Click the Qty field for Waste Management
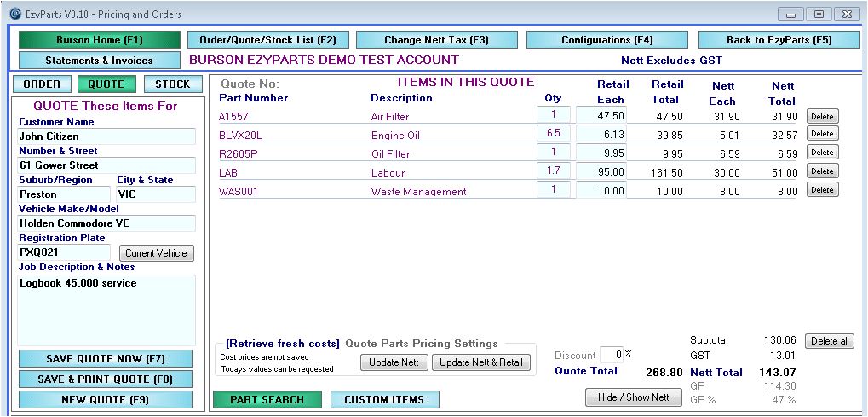 pyautogui.click(x=554, y=189)
